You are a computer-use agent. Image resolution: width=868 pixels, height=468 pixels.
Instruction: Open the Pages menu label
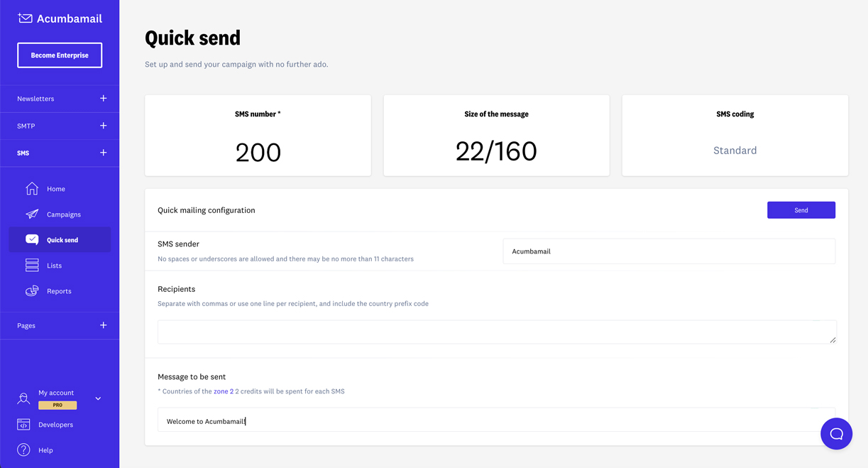click(26, 325)
